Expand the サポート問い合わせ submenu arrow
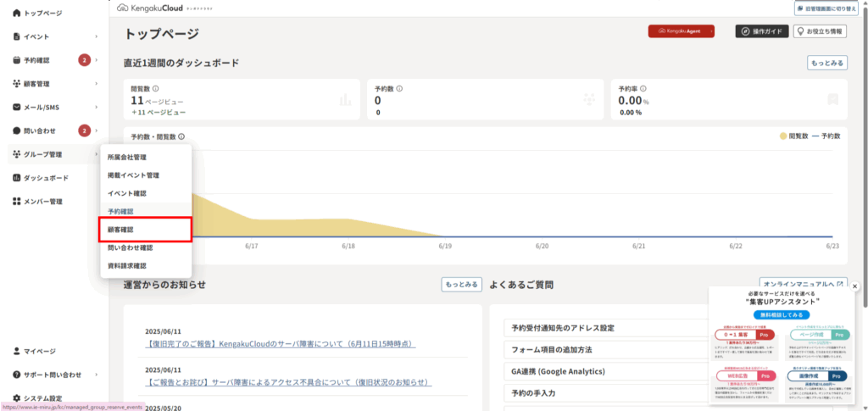This screenshot has width=868, height=411. [x=97, y=375]
